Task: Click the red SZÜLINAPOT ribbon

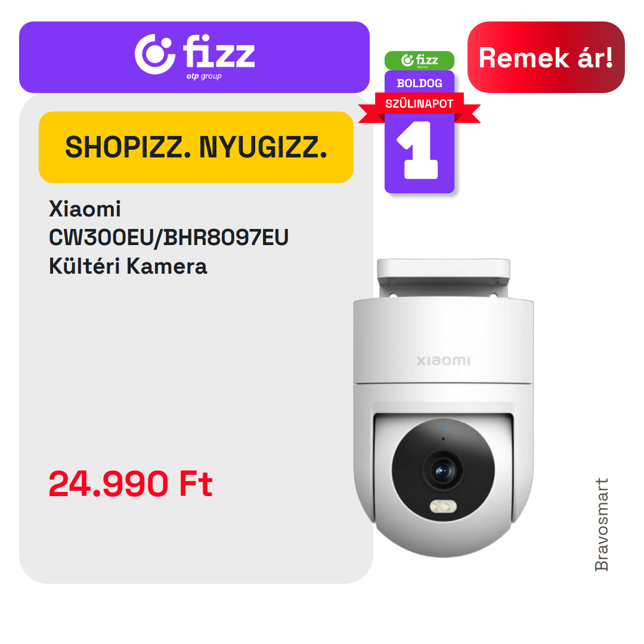Action: [x=419, y=104]
